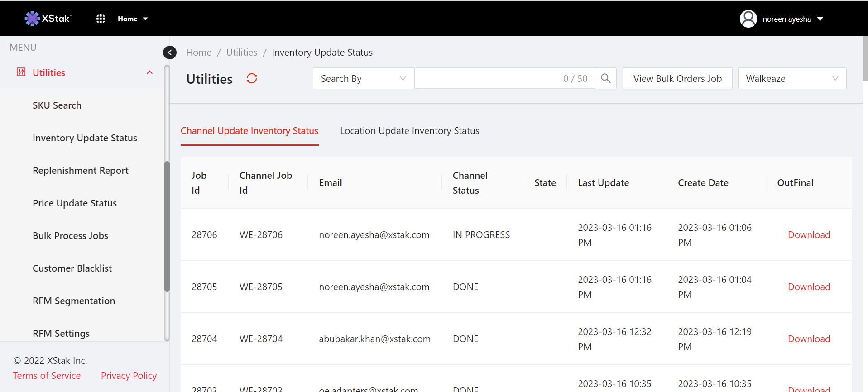The height and width of the screenshot is (392, 868).
Task: Click the XStak logo icon
Action: [32, 19]
